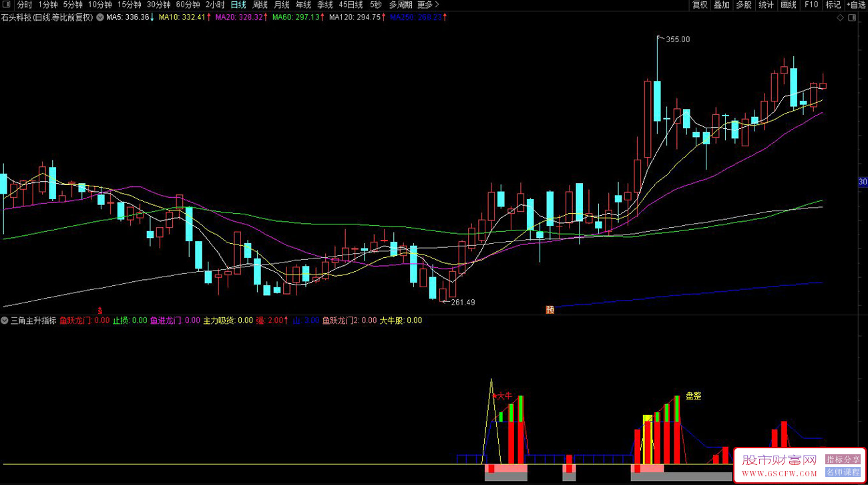Click the panel toggle icon before 分时
Screen dimensions: 868x485
point(7,5)
